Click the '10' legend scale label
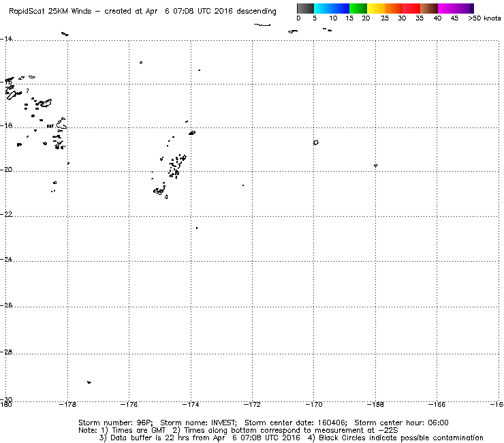504x443 pixels. tap(333, 18)
